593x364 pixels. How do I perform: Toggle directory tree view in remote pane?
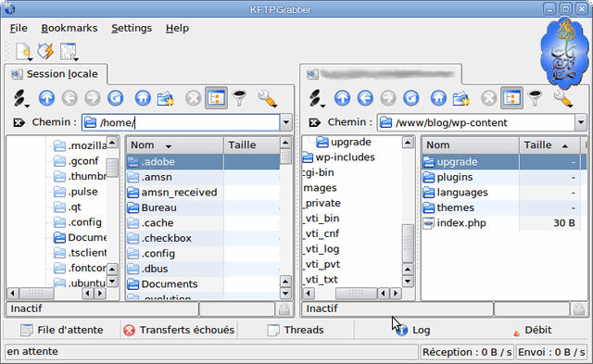pos(512,98)
